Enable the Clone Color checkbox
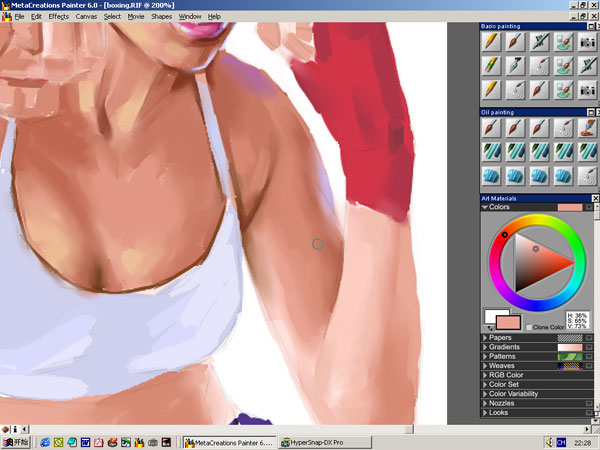 click(x=530, y=327)
